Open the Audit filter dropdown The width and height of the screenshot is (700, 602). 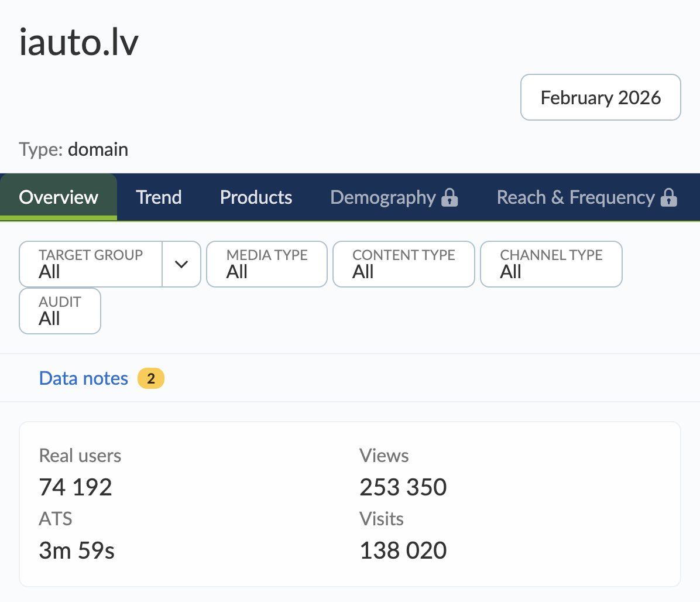point(60,311)
